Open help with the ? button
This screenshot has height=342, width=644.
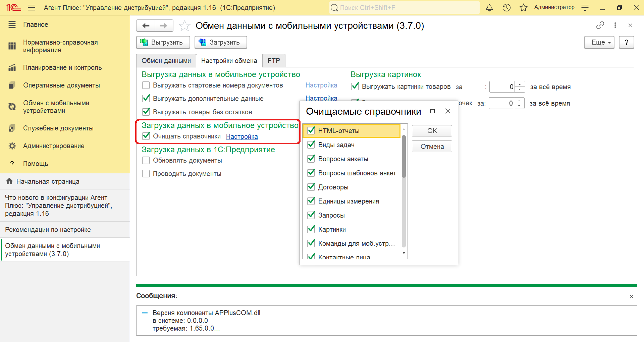626,42
